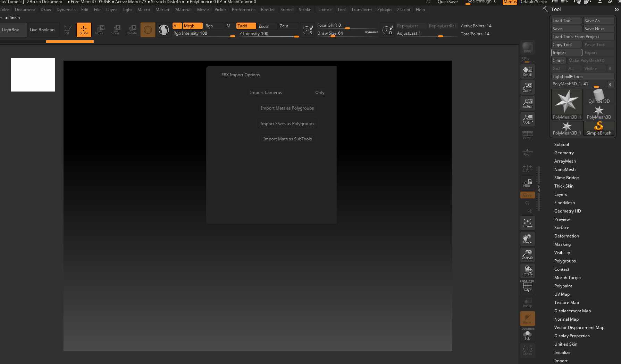Open LightBox browser
The height and width of the screenshot is (364, 621).
coord(11,30)
